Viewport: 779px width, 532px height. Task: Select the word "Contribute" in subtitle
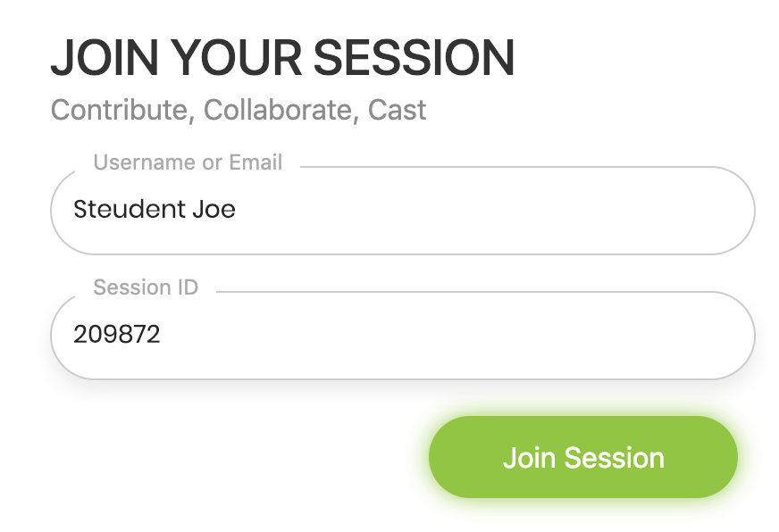119,110
